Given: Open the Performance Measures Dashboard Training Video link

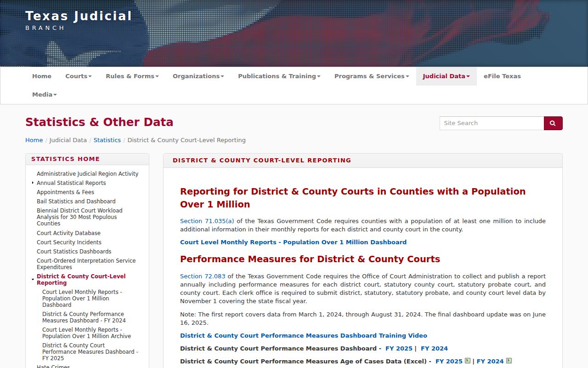Looking at the screenshot, I should (304, 336).
